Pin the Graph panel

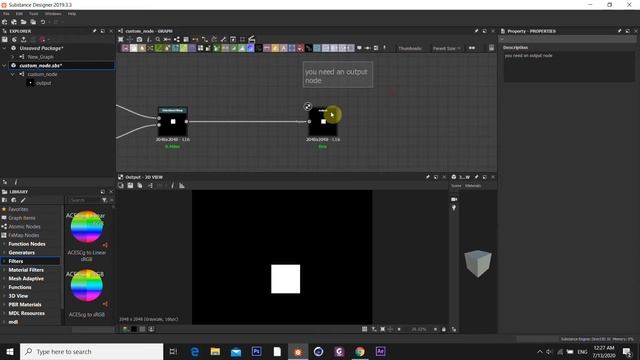(476, 31)
